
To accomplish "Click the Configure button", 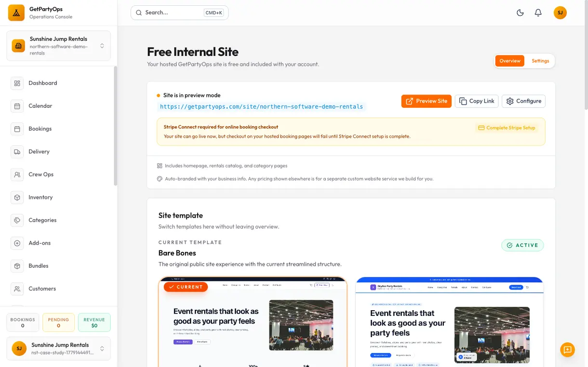I will [524, 101].
